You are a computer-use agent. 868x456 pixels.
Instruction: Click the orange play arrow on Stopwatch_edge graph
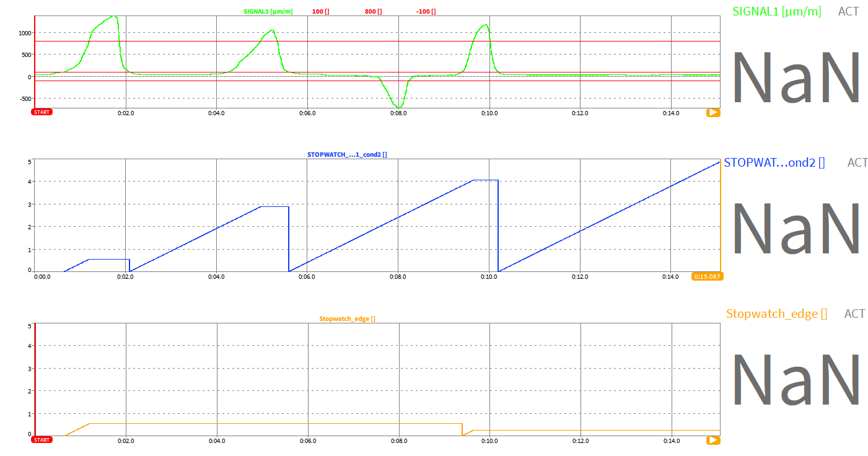713,440
